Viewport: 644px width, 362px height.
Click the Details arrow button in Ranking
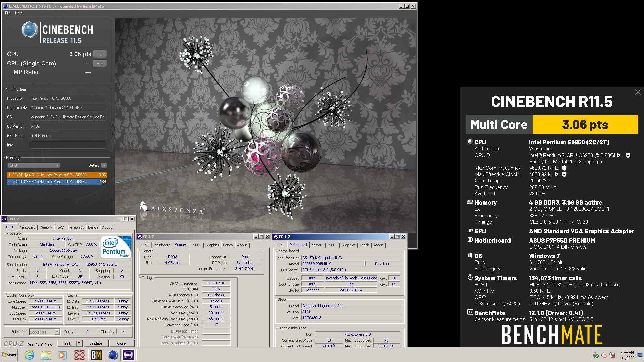104,165
